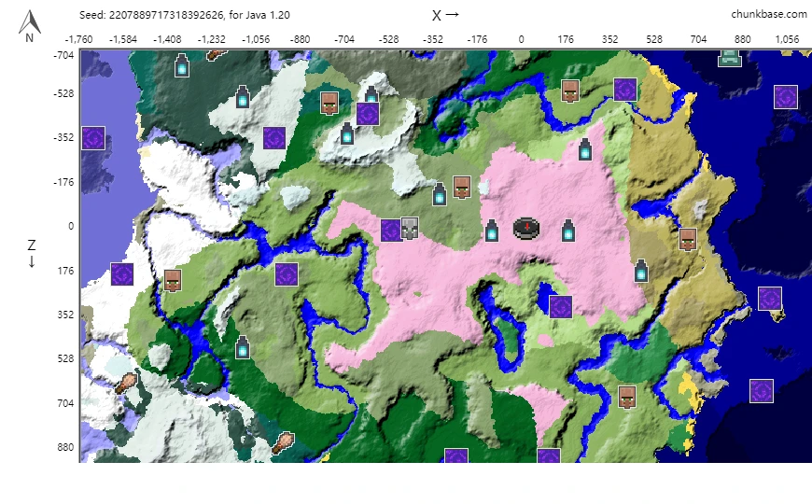Click the Z axis direction label
Viewport: 812px width, 504px height.
(x=32, y=253)
